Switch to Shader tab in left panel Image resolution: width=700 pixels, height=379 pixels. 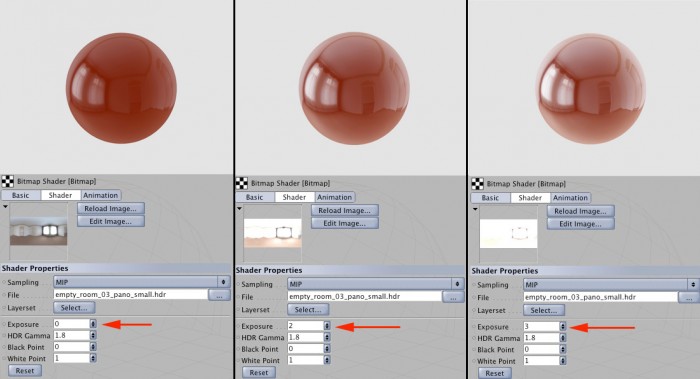click(60, 195)
